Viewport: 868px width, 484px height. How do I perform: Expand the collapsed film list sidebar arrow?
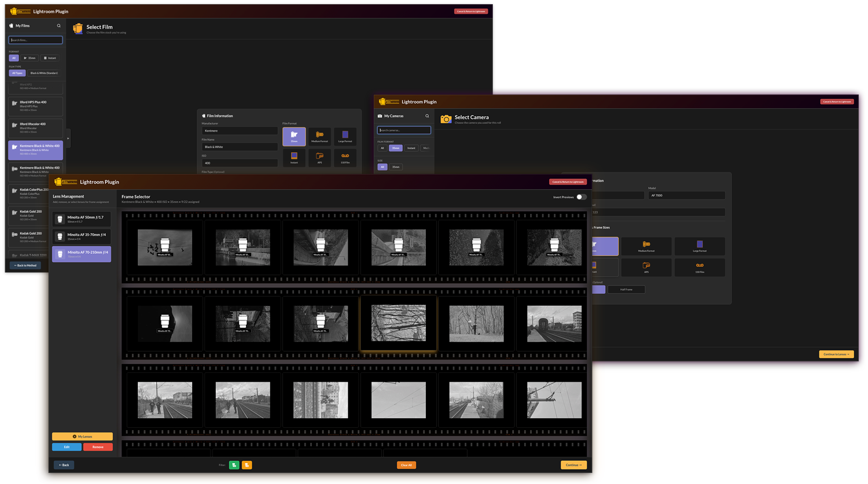coord(68,139)
